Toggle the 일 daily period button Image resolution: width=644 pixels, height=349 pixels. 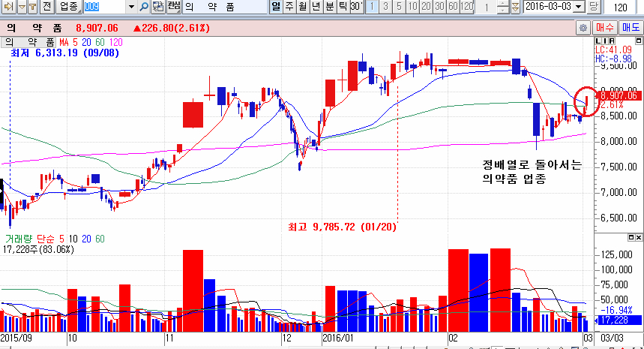276,7
